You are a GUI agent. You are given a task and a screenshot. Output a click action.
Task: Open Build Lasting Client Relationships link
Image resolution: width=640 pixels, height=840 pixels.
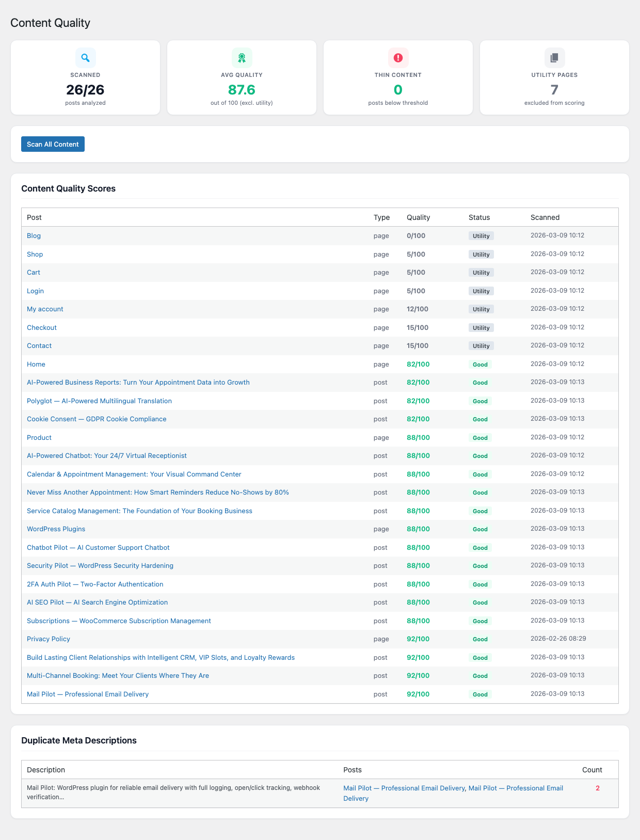[x=161, y=657]
